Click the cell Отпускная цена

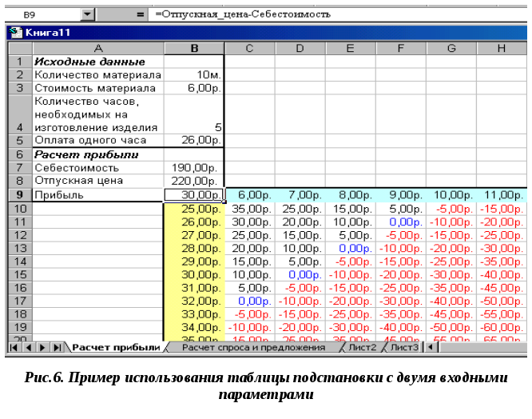[98, 181]
